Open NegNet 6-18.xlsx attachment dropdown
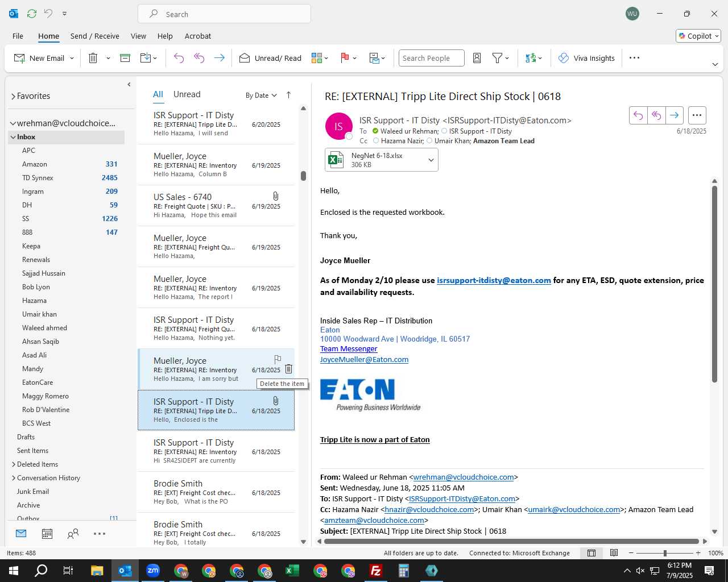Viewport: 728px width, 582px height. (x=431, y=160)
